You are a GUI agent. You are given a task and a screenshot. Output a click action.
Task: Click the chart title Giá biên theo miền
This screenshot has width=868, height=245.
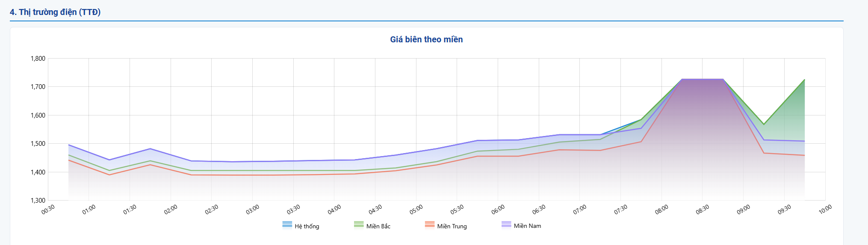426,39
